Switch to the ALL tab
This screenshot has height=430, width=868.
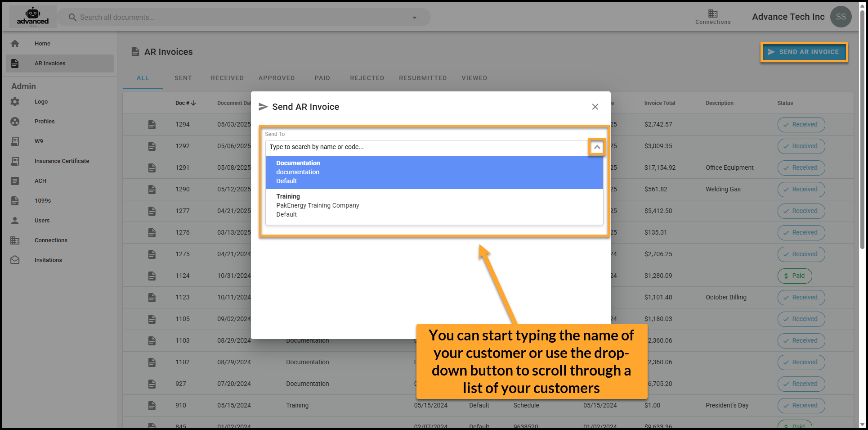click(143, 78)
